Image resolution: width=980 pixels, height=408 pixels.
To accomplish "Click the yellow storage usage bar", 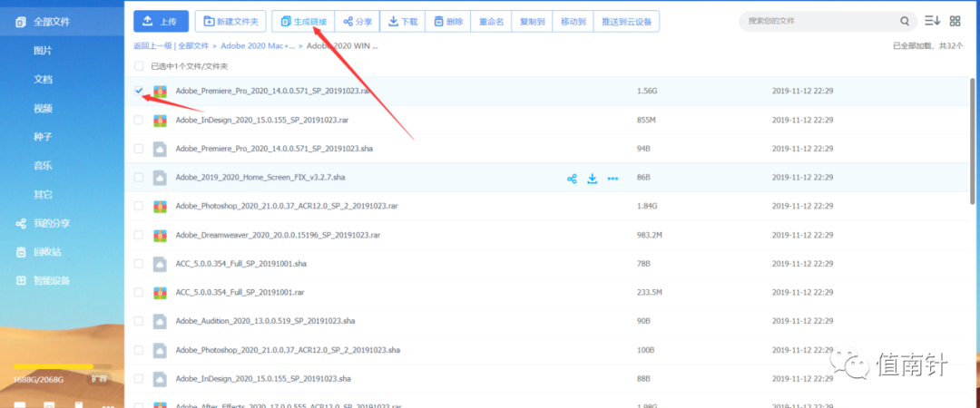I will pyautogui.click(x=54, y=366).
